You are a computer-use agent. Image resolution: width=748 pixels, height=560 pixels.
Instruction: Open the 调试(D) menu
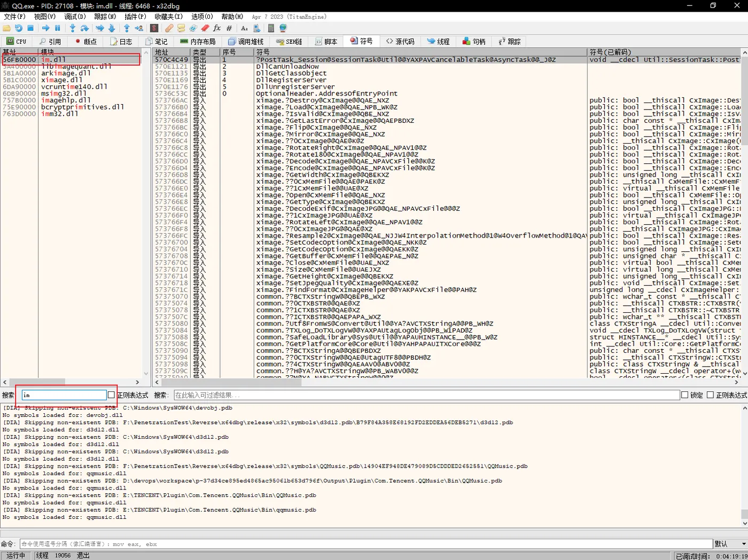point(75,17)
